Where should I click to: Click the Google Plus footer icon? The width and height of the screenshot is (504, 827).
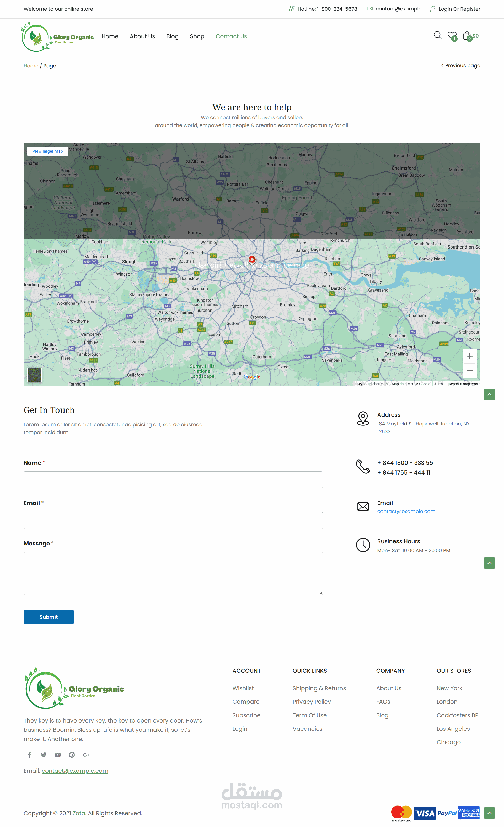(86, 755)
